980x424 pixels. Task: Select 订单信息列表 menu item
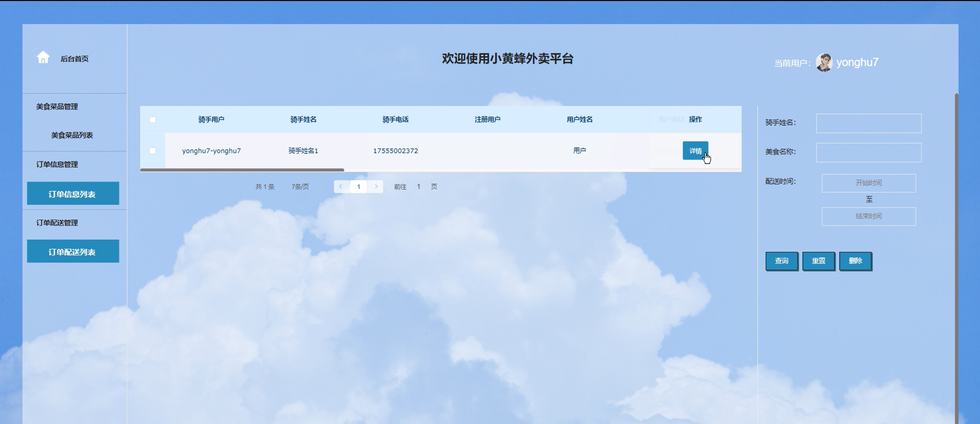[x=73, y=194]
